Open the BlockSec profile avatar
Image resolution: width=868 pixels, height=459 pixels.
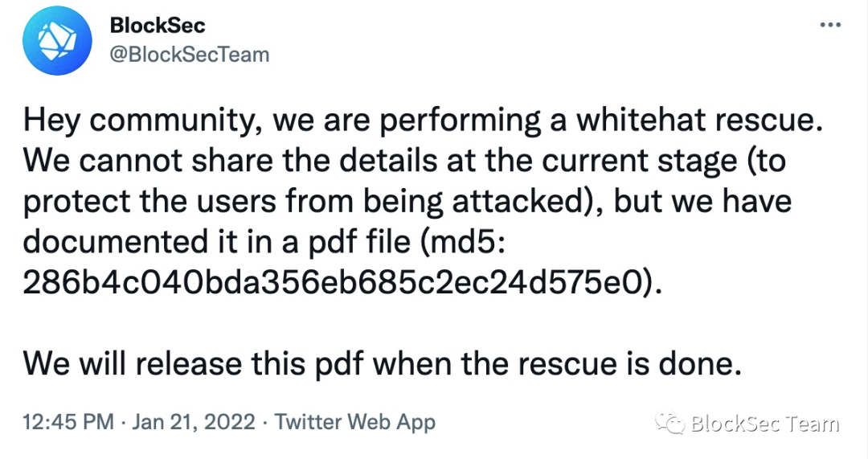pyautogui.click(x=57, y=40)
